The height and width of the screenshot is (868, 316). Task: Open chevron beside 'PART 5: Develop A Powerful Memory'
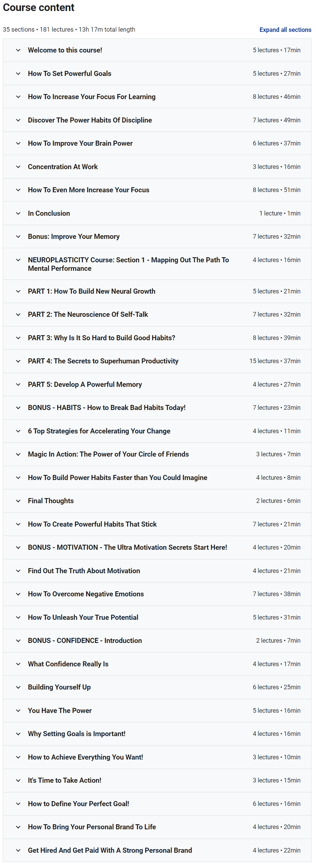(18, 385)
